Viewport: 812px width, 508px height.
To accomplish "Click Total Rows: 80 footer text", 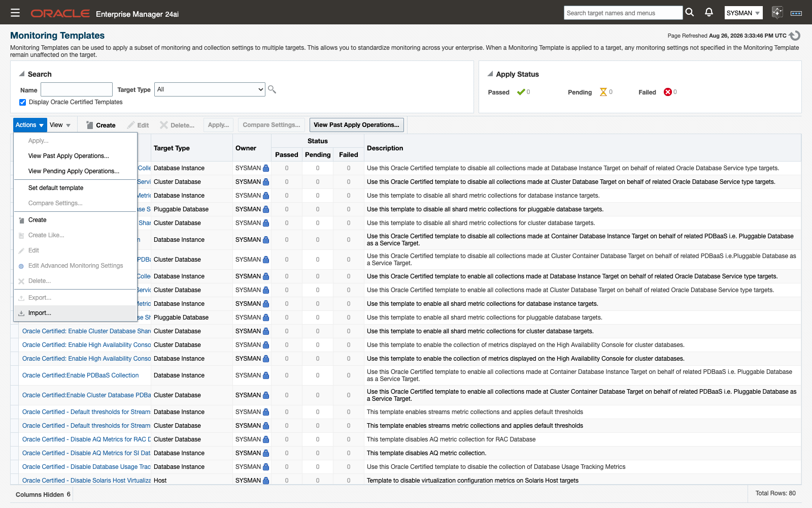I will click(775, 493).
